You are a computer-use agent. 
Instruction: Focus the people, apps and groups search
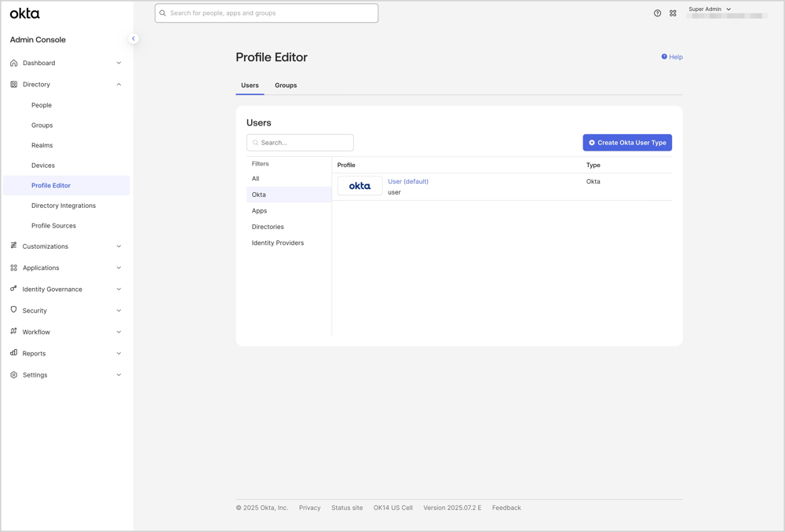tap(266, 13)
